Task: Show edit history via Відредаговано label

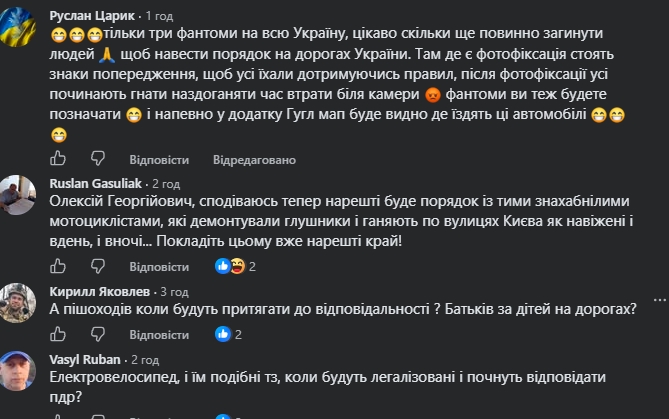Action: 254,160
